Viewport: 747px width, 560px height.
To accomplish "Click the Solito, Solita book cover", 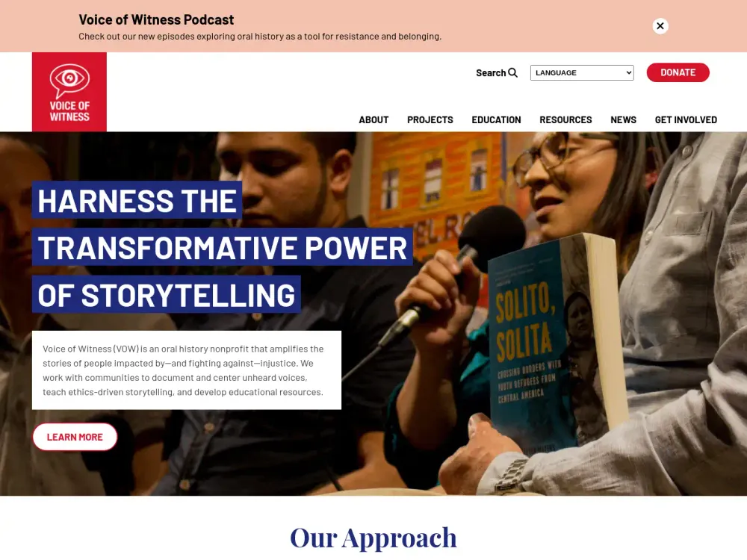I will 553,340.
